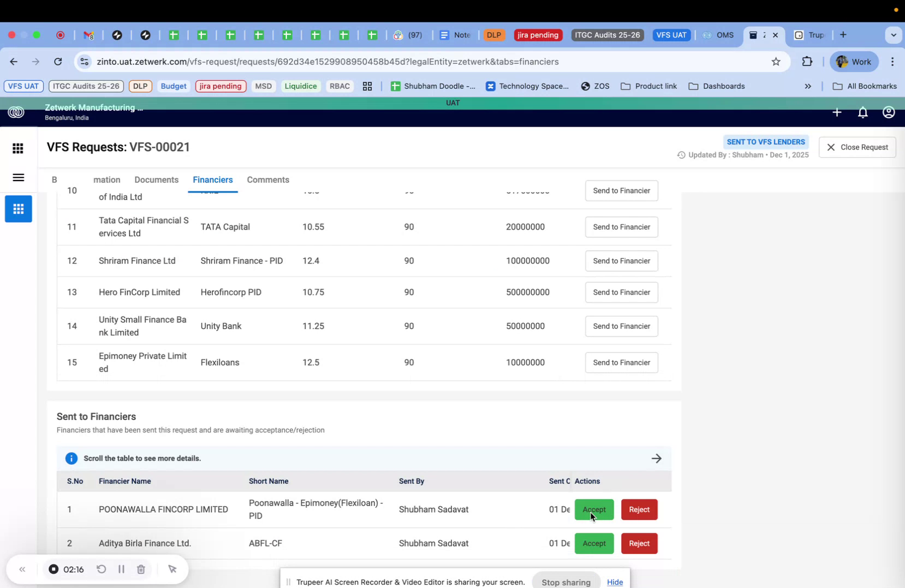Collapse the recorder toolbar with double chevron
Viewport: 905px width, 588px height.
(22, 569)
